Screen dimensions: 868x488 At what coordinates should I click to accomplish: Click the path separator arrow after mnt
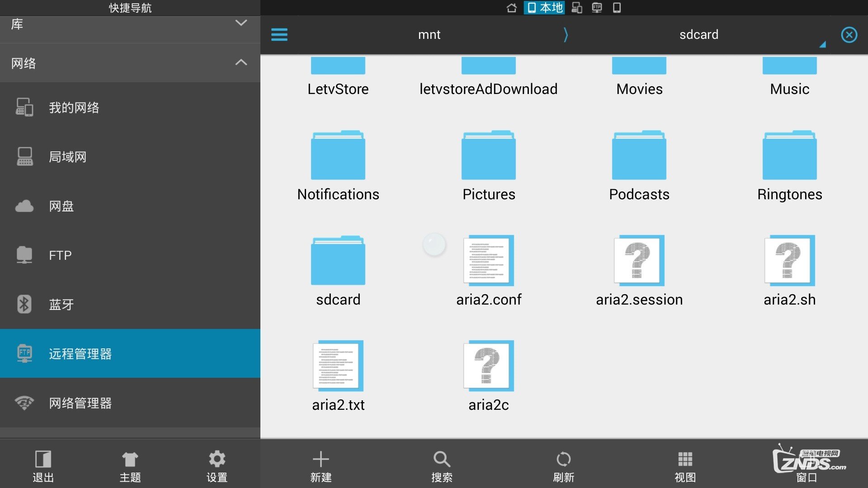[x=566, y=35]
